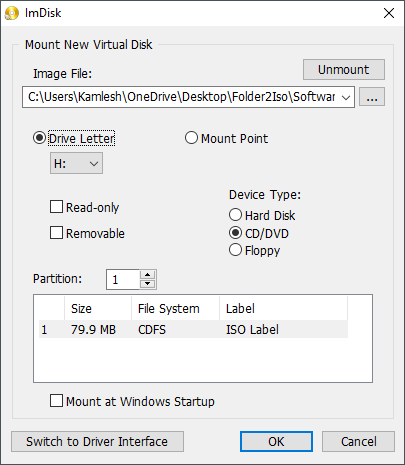
Task: Choose Floppy device type
Action: [235, 250]
